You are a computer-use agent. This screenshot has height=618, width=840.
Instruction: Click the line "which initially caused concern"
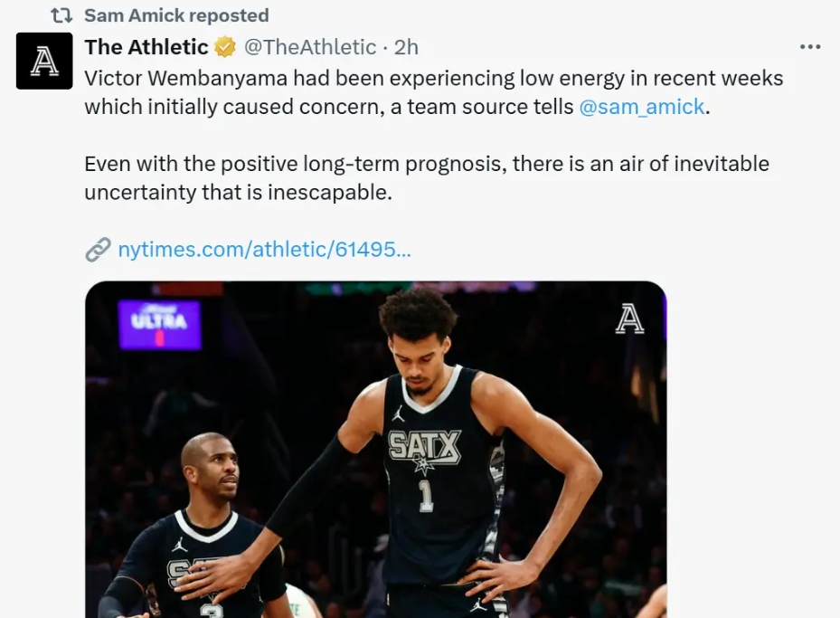coord(329,107)
